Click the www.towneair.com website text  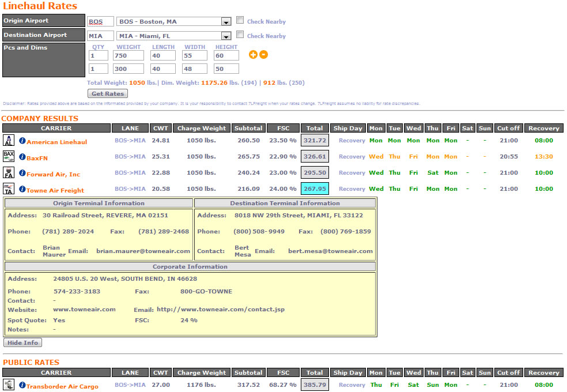click(84, 310)
